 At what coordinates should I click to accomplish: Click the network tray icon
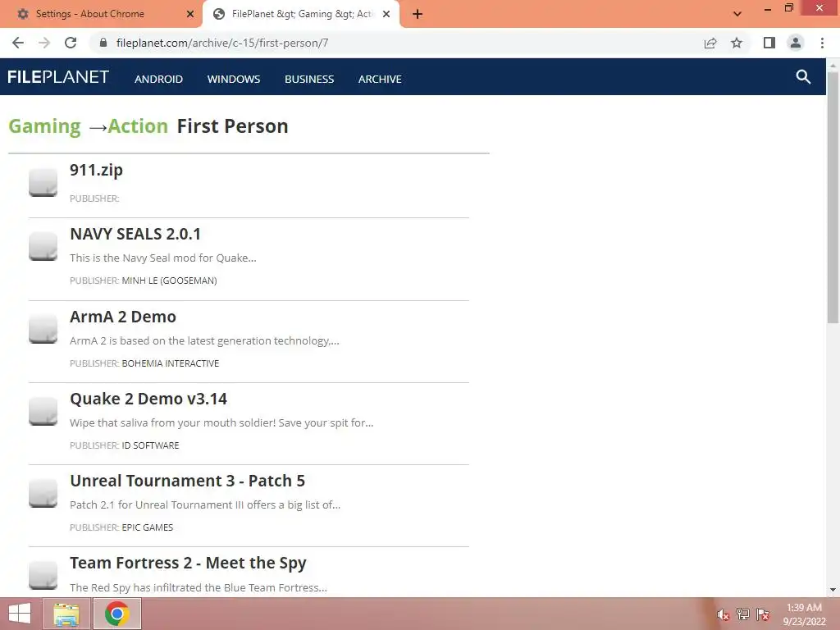point(743,614)
